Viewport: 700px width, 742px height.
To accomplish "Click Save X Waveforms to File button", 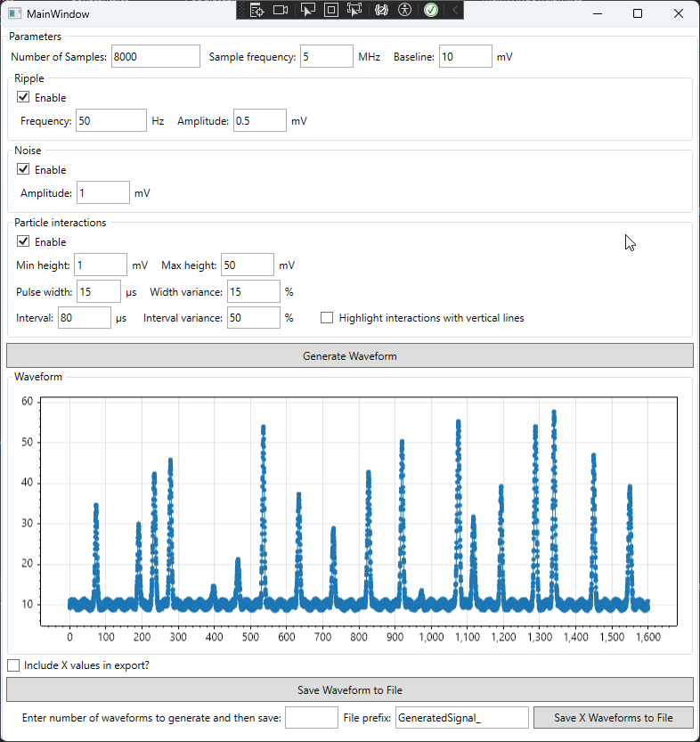I will [613, 718].
